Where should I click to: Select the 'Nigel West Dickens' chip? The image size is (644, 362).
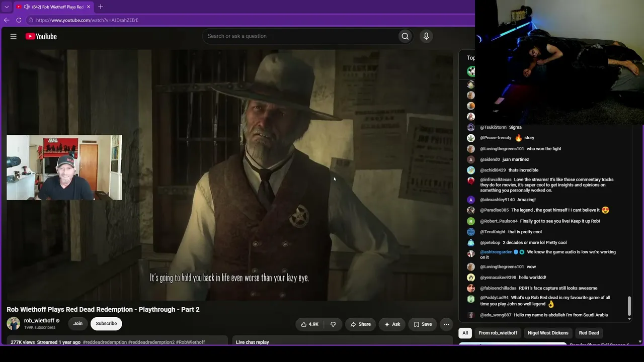tap(548, 333)
